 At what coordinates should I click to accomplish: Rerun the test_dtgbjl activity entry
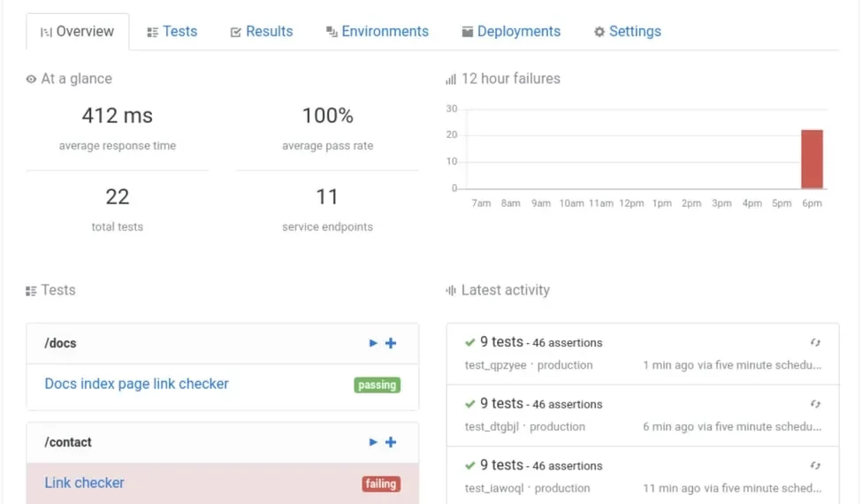(815, 404)
